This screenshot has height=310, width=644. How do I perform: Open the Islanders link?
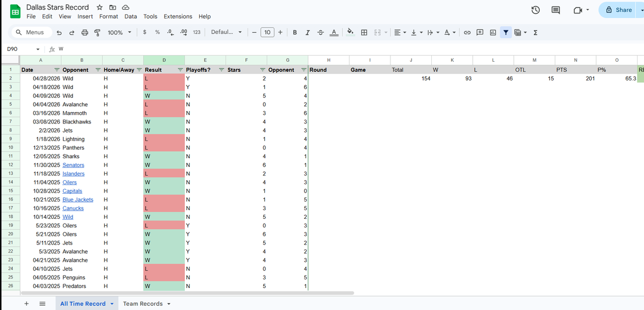pyautogui.click(x=74, y=173)
